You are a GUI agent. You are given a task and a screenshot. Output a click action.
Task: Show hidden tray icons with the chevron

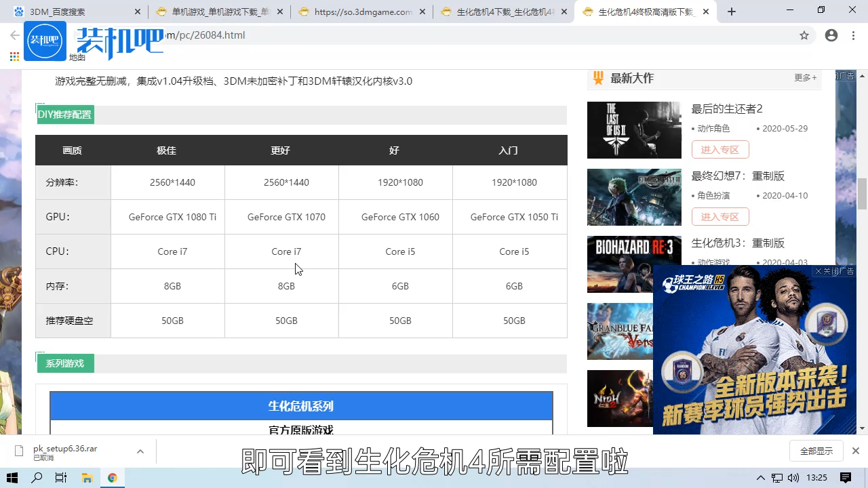tap(762, 478)
